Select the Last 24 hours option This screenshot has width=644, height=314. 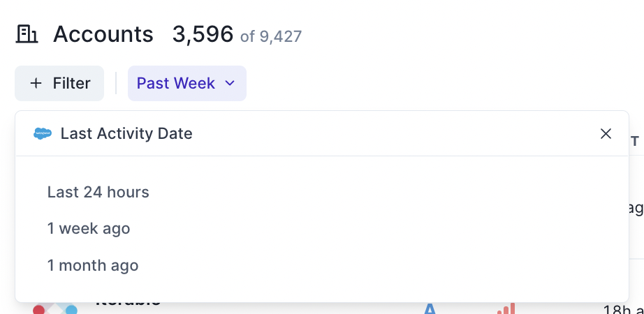pos(98,192)
